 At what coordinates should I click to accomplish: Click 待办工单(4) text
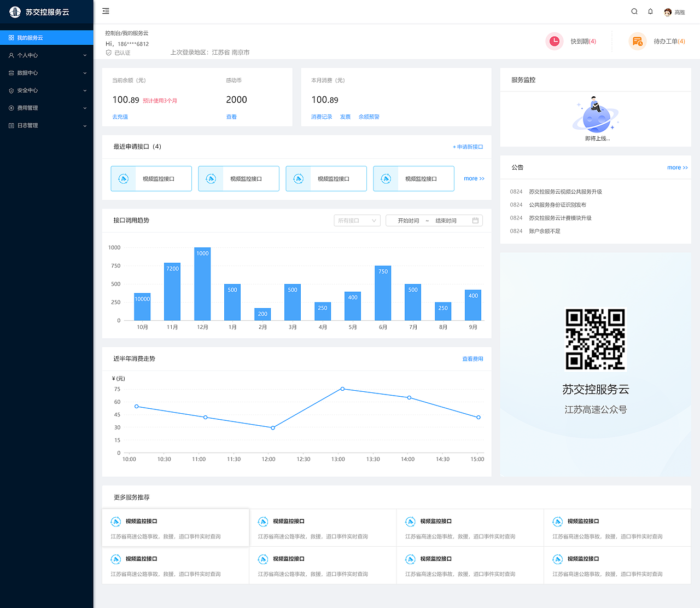(x=669, y=41)
